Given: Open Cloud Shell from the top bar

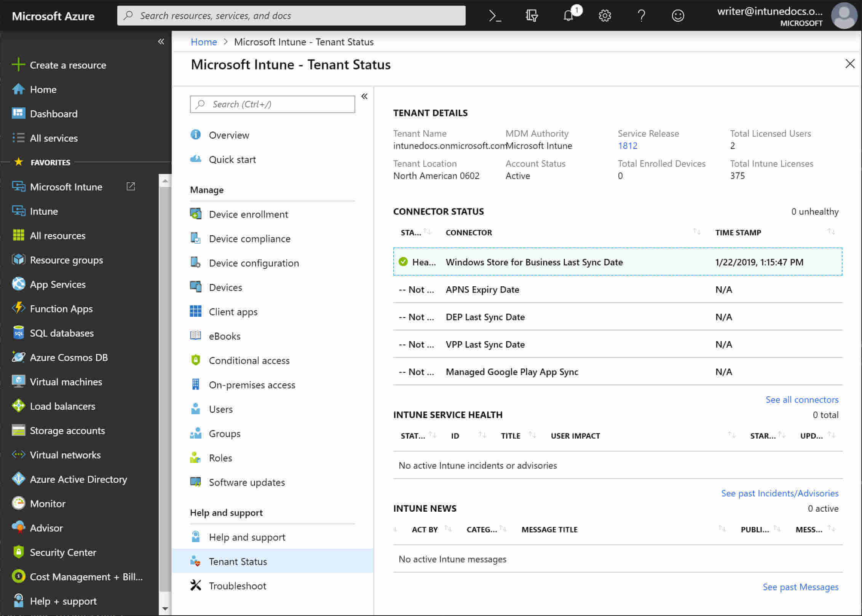Looking at the screenshot, I should [495, 15].
